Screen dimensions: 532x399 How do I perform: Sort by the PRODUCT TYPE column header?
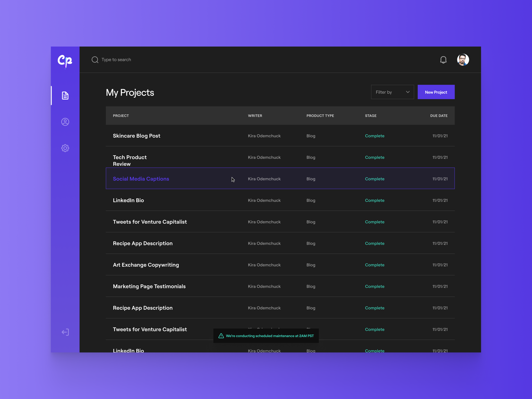(x=320, y=116)
